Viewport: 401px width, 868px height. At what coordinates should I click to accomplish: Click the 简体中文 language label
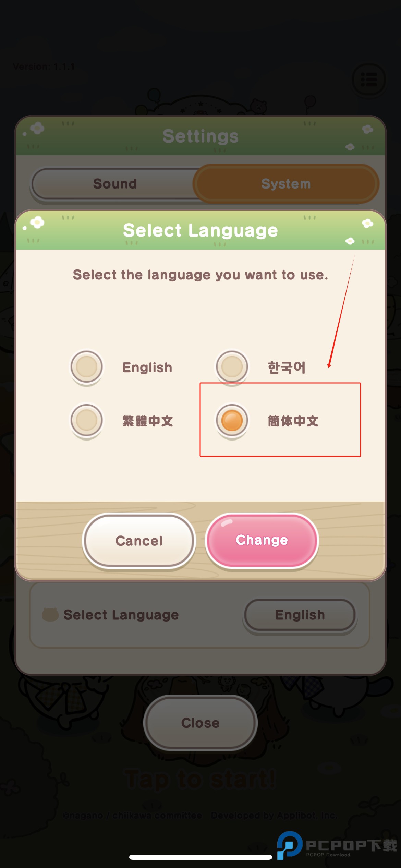293,421
